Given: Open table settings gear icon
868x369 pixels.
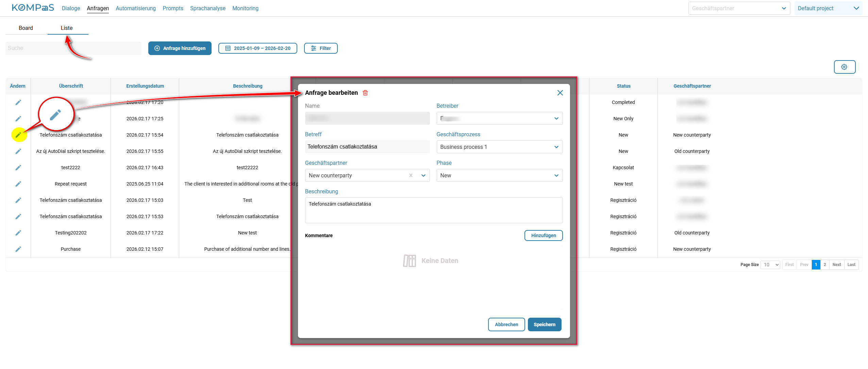Looking at the screenshot, I should tap(844, 67).
